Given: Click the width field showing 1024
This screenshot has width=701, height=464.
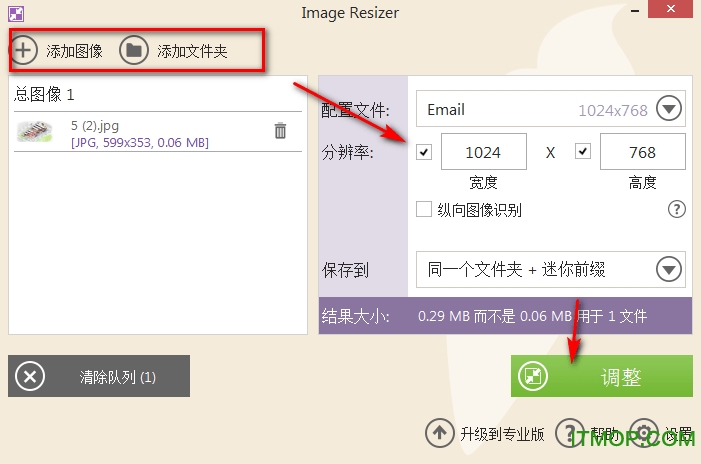Looking at the screenshot, I should coord(484,152).
